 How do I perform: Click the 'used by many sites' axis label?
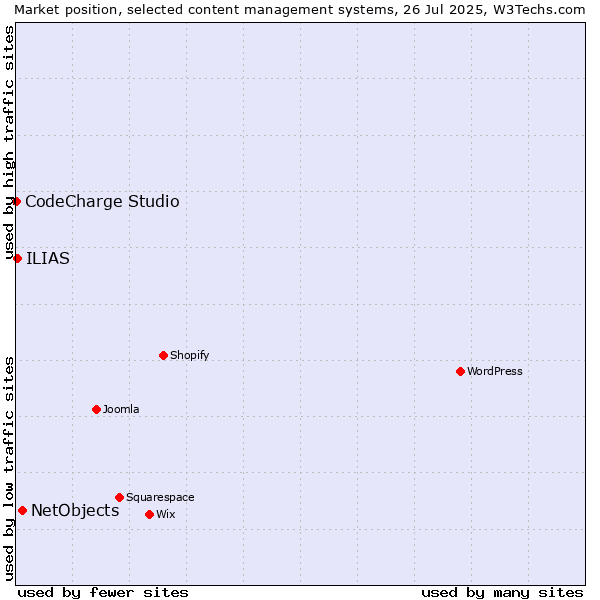pyautogui.click(x=502, y=593)
